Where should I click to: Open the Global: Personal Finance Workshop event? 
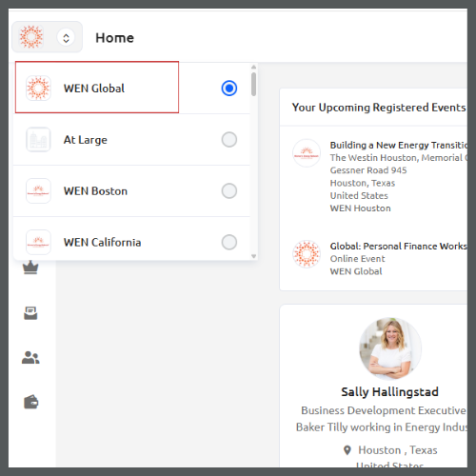coord(398,247)
